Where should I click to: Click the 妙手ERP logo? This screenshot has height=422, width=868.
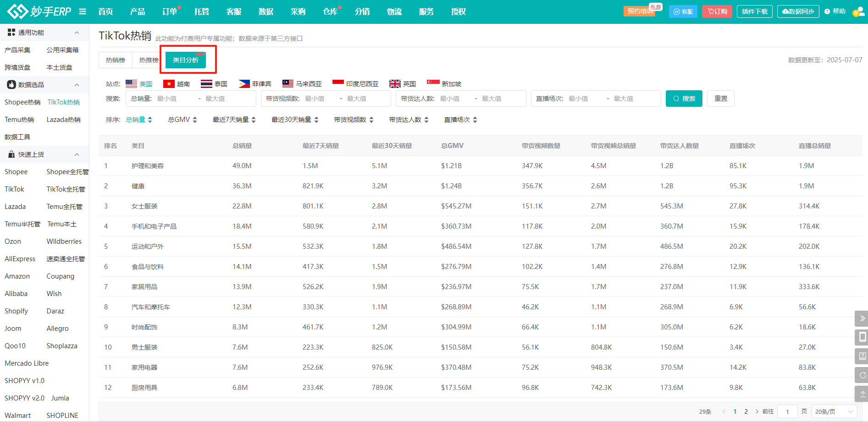click(x=39, y=11)
